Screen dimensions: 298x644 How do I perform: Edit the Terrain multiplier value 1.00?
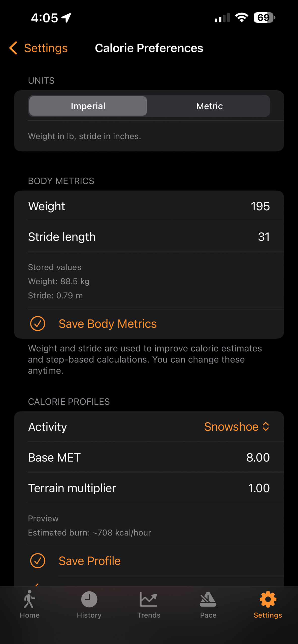[259, 488]
